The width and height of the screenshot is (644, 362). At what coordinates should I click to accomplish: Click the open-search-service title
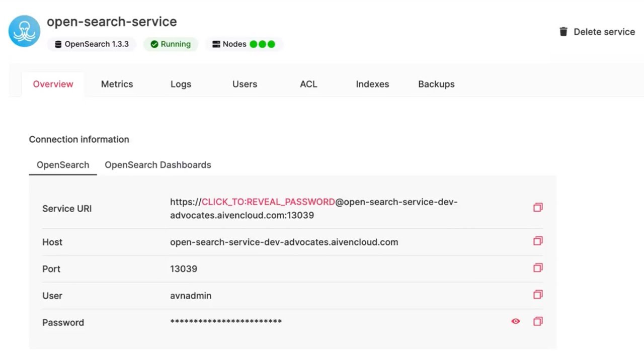pyautogui.click(x=112, y=22)
